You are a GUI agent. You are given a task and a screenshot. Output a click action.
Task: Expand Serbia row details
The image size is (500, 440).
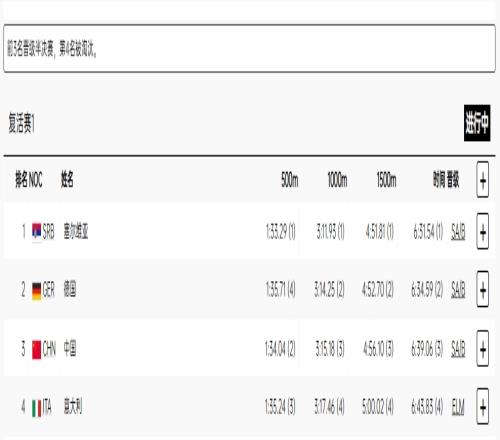(483, 231)
